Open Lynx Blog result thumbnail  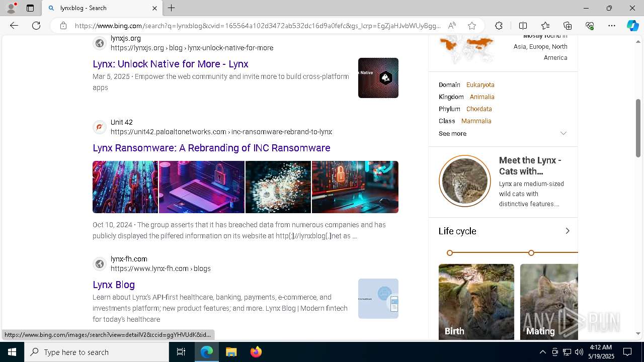pos(378,299)
